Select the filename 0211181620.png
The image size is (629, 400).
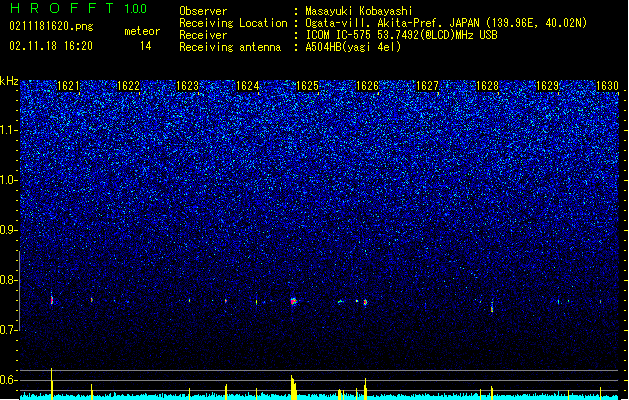(51, 26)
